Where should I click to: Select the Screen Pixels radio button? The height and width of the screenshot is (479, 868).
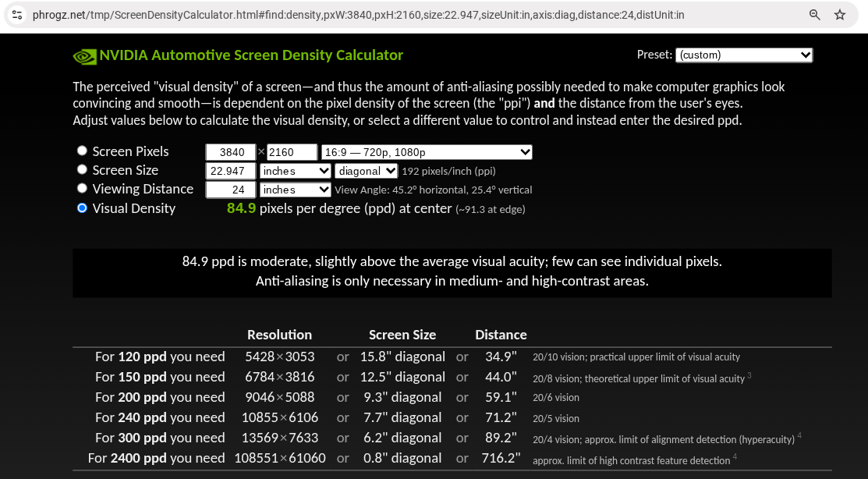tap(82, 151)
